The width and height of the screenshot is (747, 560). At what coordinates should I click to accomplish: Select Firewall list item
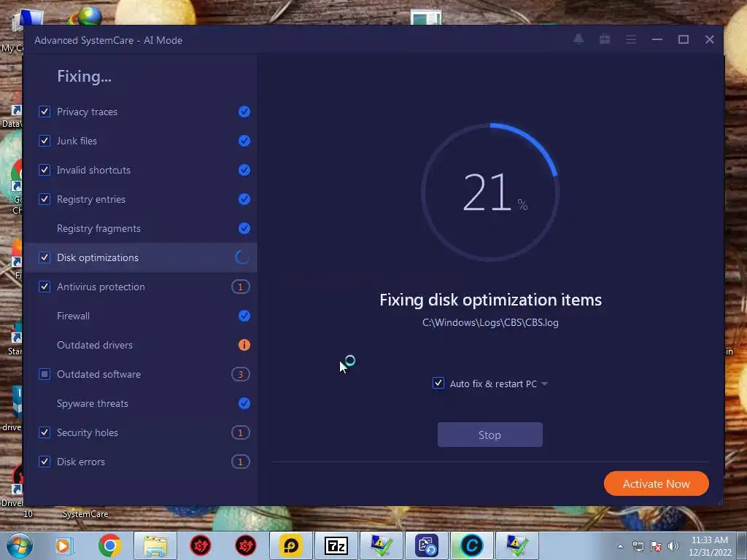(141, 316)
